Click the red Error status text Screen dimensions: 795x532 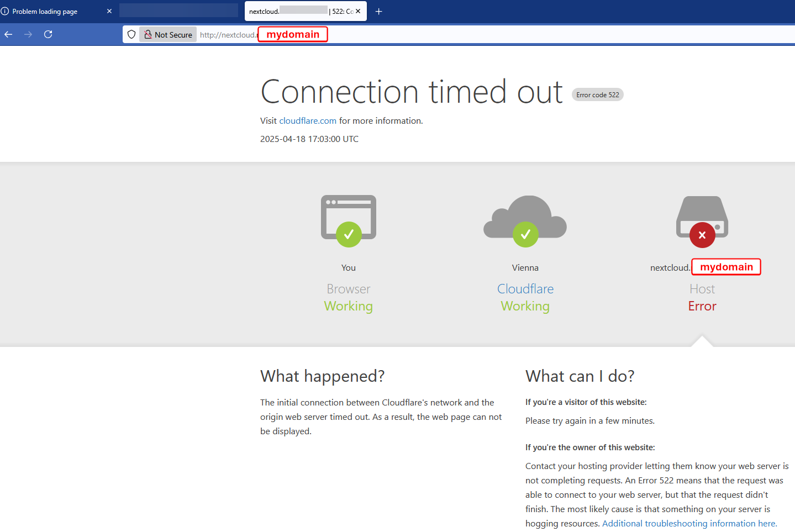coord(702,306)
